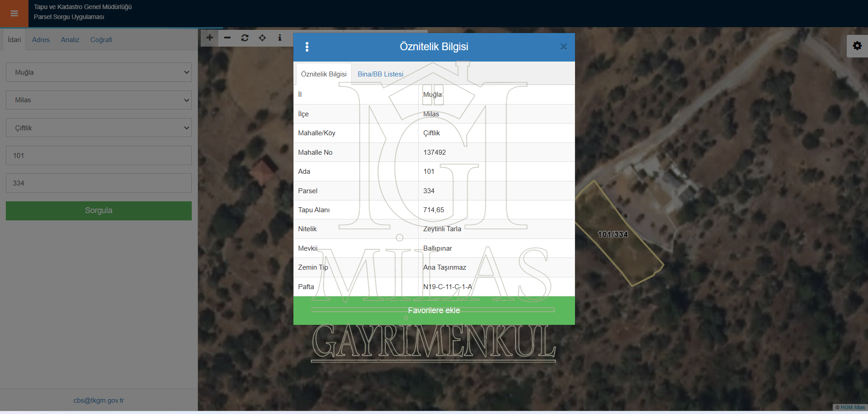Click the Sorgula button
Image resolution: width=868 pixels, height=414 pixels.
(x=99, y=211)
